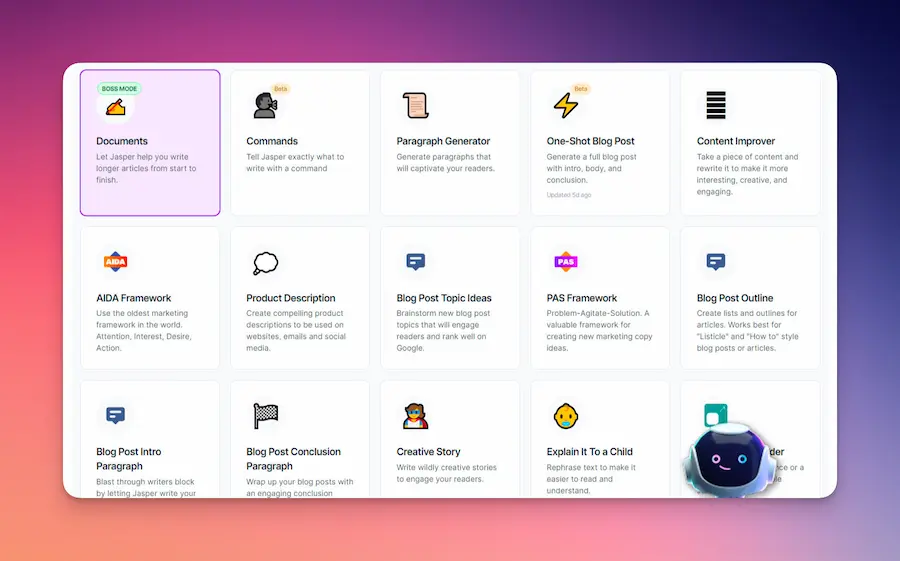Choose the Blog Post Topic Ideas title

pyautogui.click(x=444, y=298)
